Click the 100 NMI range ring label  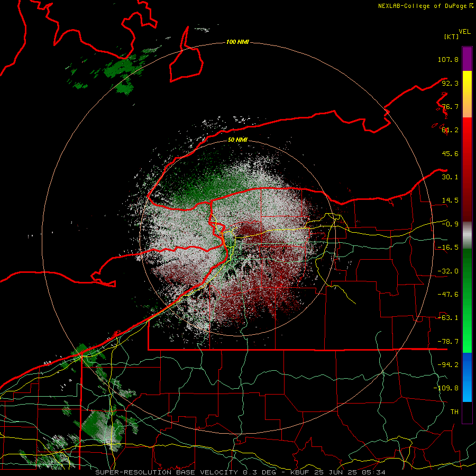[237, 42]
